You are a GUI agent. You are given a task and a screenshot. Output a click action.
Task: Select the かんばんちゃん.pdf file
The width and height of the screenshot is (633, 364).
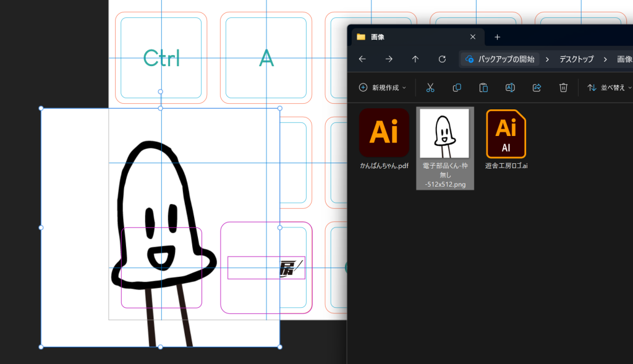pos(384,139)
